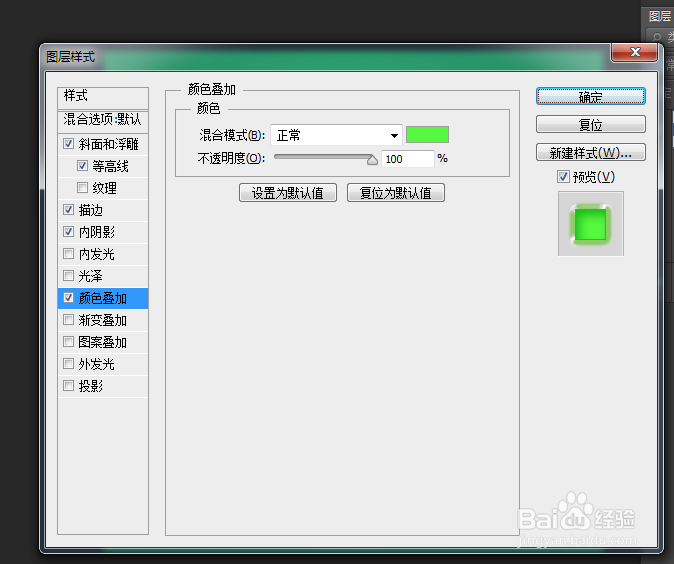Open the 内阴影 settings row
This screenshot has height=564, width=674.
click(x=103, y=232)
